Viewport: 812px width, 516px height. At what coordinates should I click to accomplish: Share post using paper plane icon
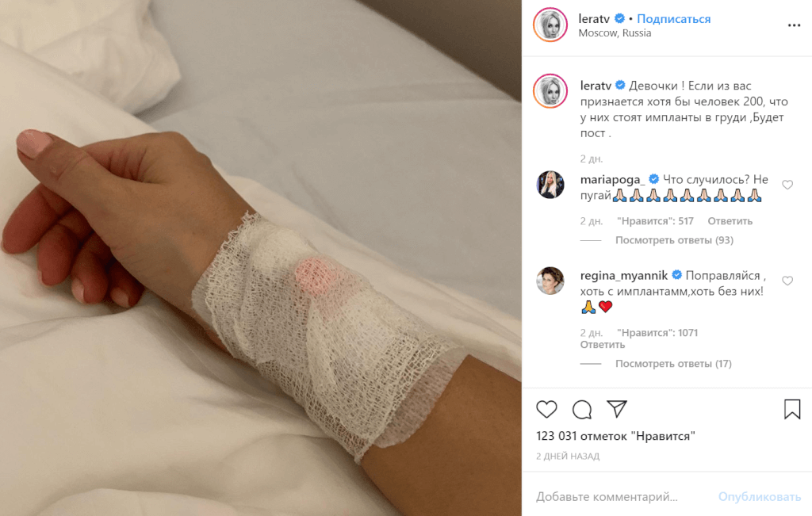coord(617,409)
